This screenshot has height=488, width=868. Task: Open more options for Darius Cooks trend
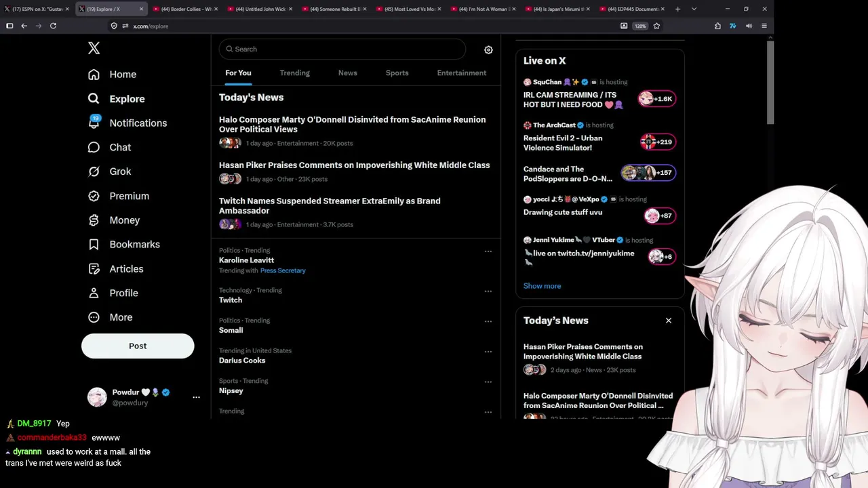pyautogui.click(x=488, y=352)
